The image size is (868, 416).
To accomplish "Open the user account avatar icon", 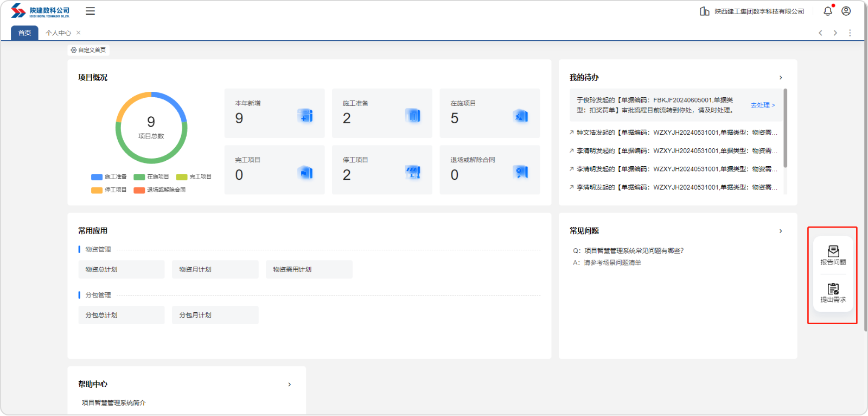I will pyautogui.click(x=846, y=11).
